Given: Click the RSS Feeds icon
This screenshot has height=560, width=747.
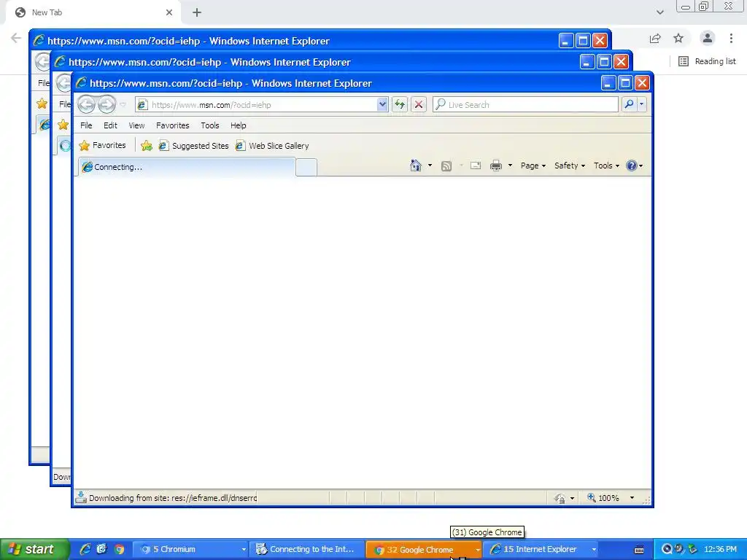Looking at the screenshot, I should pos(446,166).
